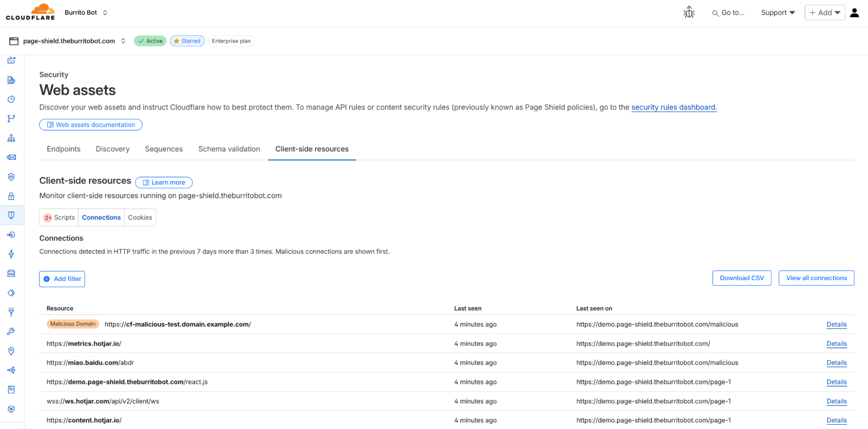Click the Speed lightning bolt sidebar icon
The image size is (868, 429).
pyautogui.click(x=11, y=254)
